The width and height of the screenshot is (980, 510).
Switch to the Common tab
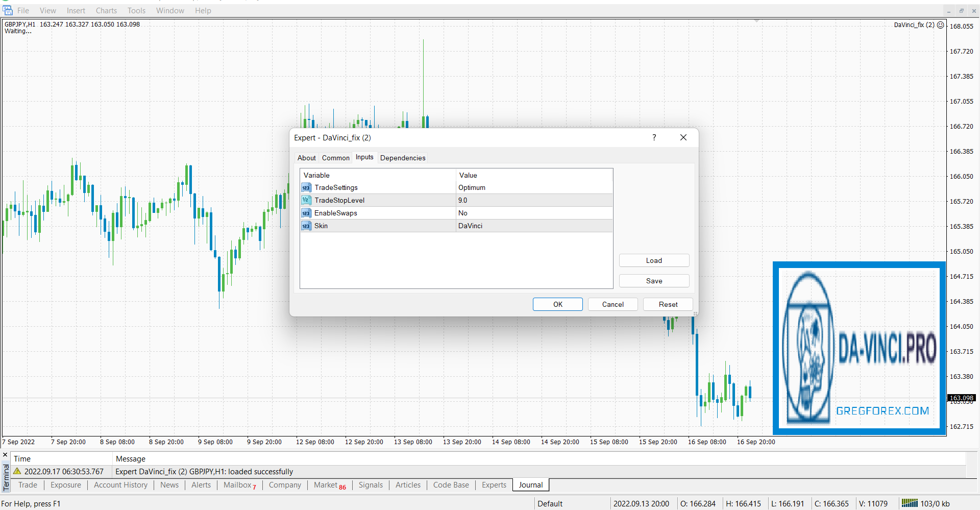click(x=335, y=158)
